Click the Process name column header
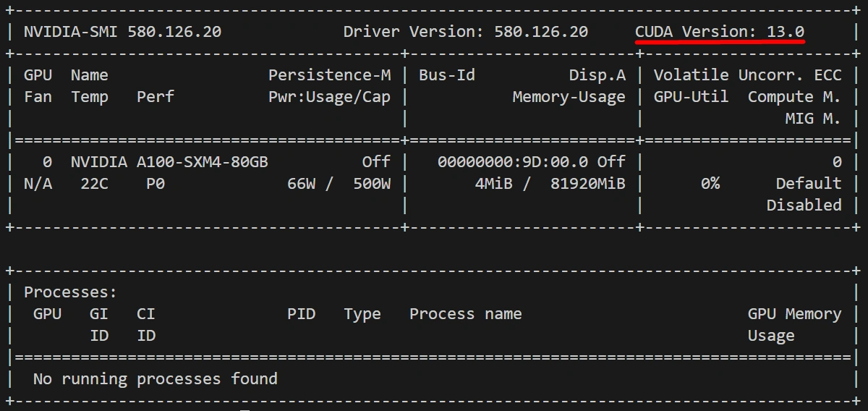 (x=466, y=314)
